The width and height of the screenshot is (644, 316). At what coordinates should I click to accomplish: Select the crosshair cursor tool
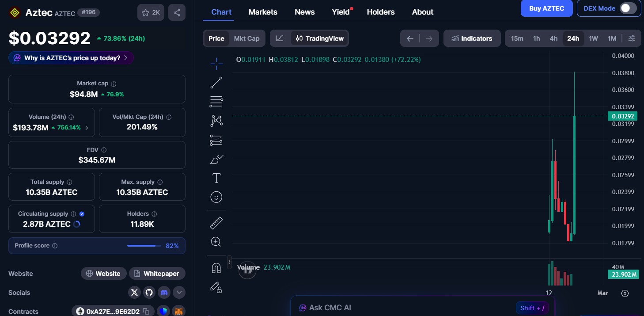[216, 64]
